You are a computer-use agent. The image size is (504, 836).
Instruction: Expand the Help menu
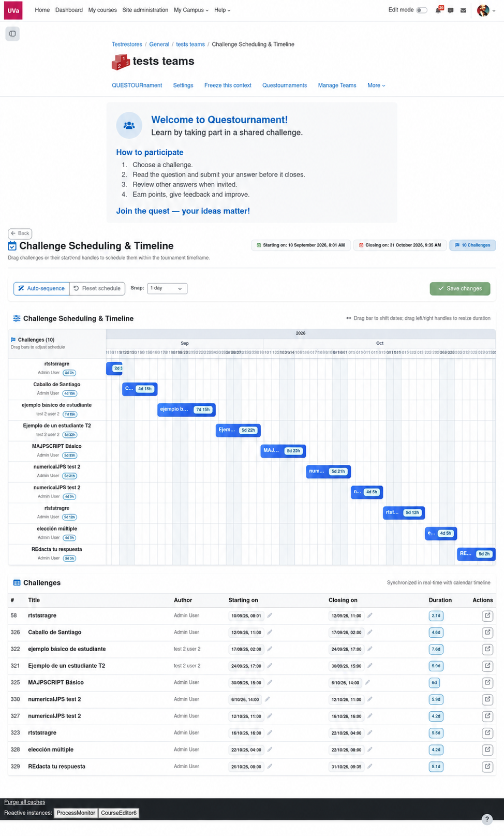point(223,10)
